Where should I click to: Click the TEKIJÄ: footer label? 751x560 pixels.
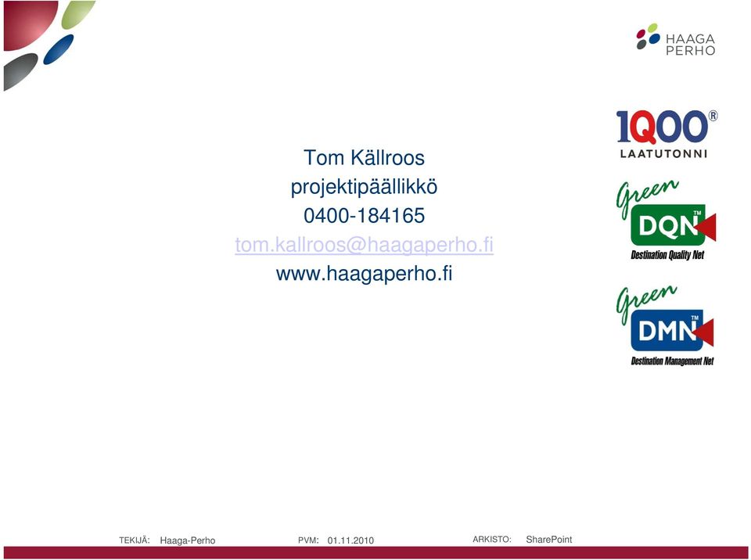coord(135,540)
